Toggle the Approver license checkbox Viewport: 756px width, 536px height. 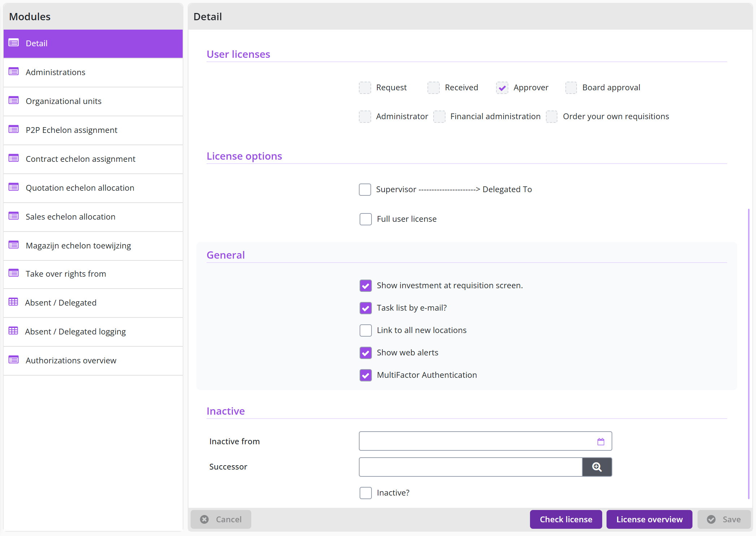502,88
